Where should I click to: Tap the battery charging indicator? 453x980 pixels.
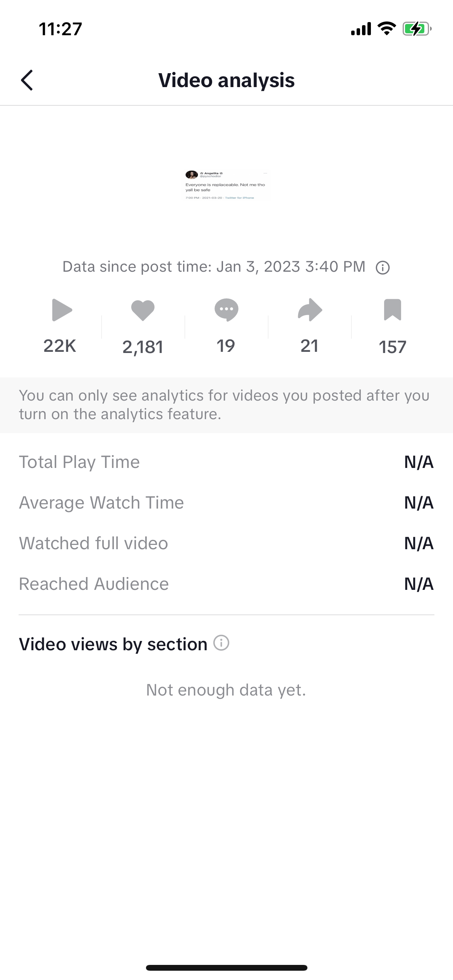pos(417,29)
